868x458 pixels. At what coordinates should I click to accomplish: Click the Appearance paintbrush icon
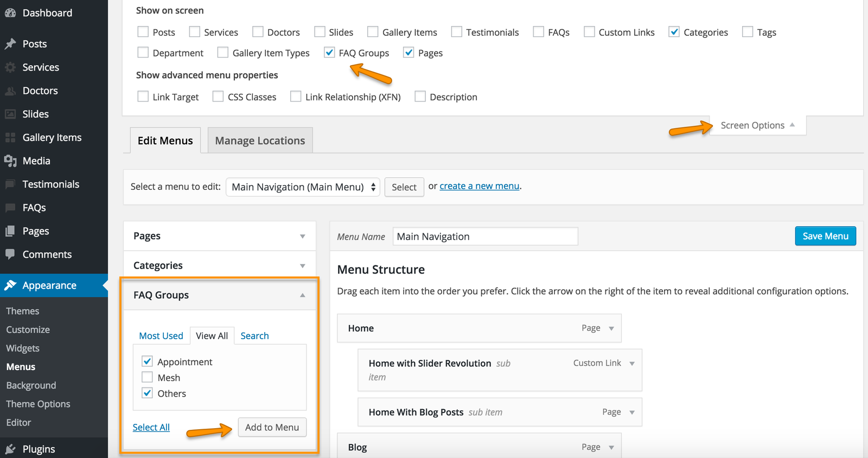click(x=10, y=285)
